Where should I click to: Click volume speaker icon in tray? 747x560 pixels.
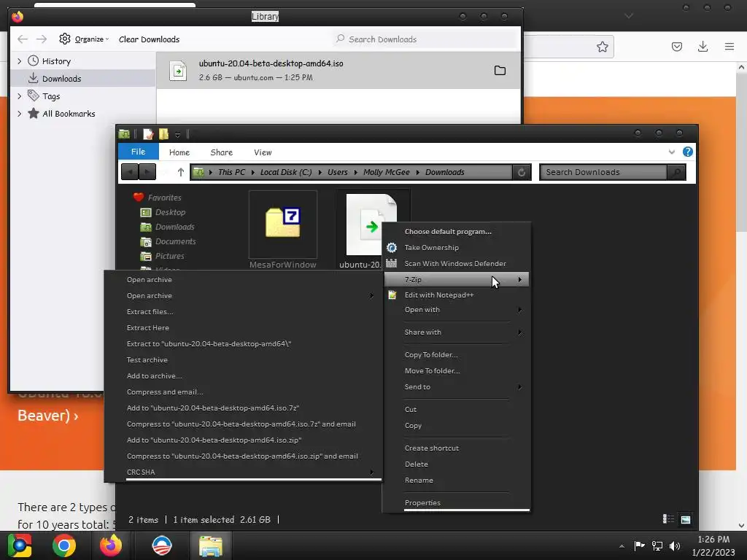(675, 545)
